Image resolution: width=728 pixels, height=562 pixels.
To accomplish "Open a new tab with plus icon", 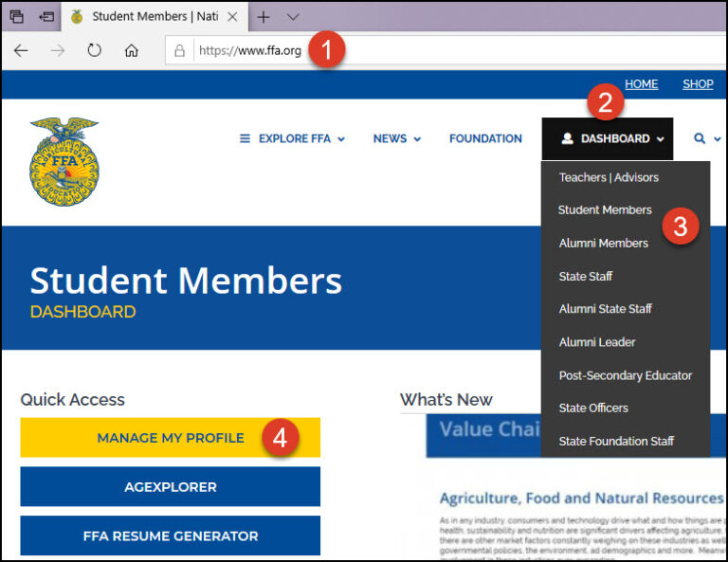I will [264, 17].
